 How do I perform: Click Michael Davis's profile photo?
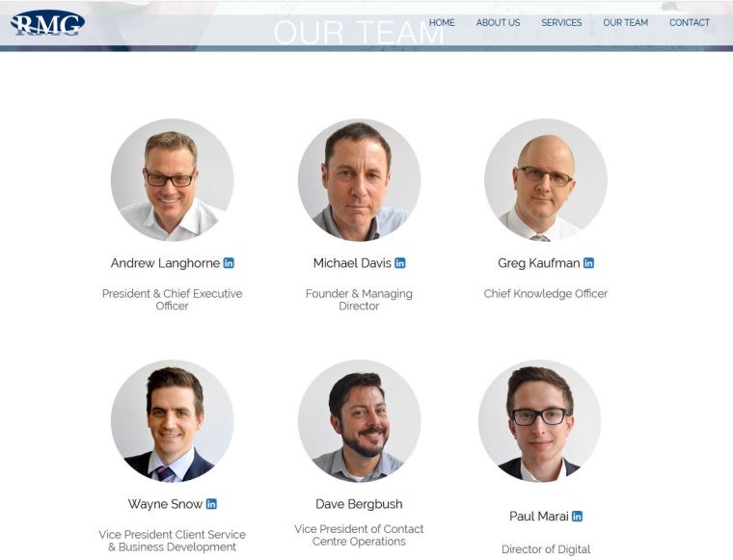[359, 180]
